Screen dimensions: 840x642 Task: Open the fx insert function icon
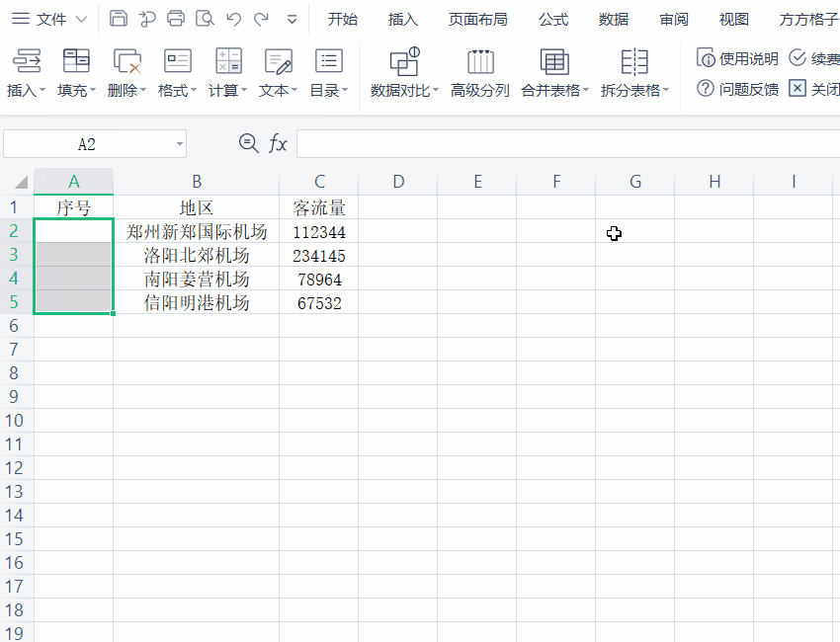tap(280, 143)
